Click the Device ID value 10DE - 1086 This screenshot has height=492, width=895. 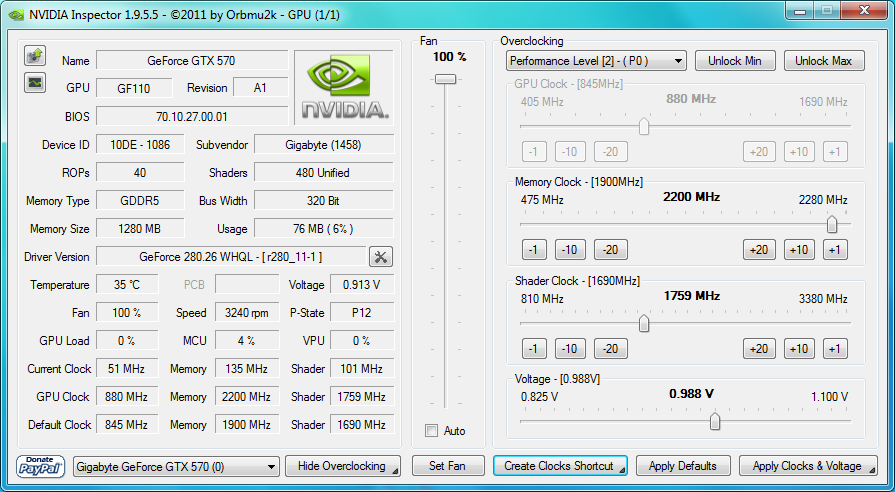coord(140,145)
